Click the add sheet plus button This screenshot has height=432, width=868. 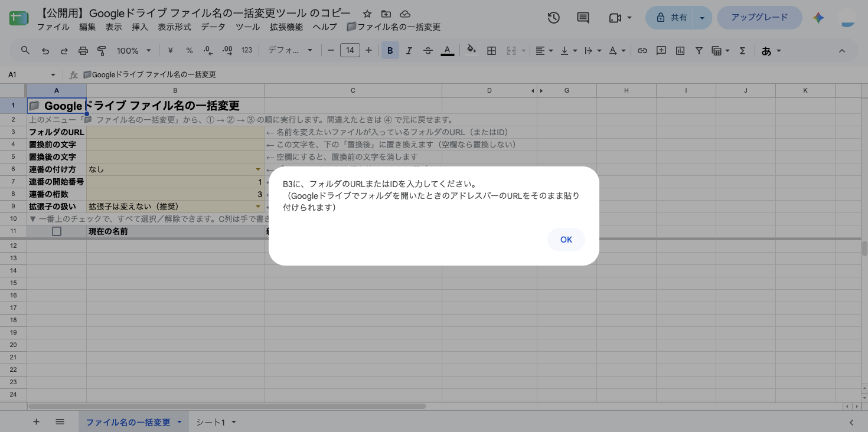point(36,422)
